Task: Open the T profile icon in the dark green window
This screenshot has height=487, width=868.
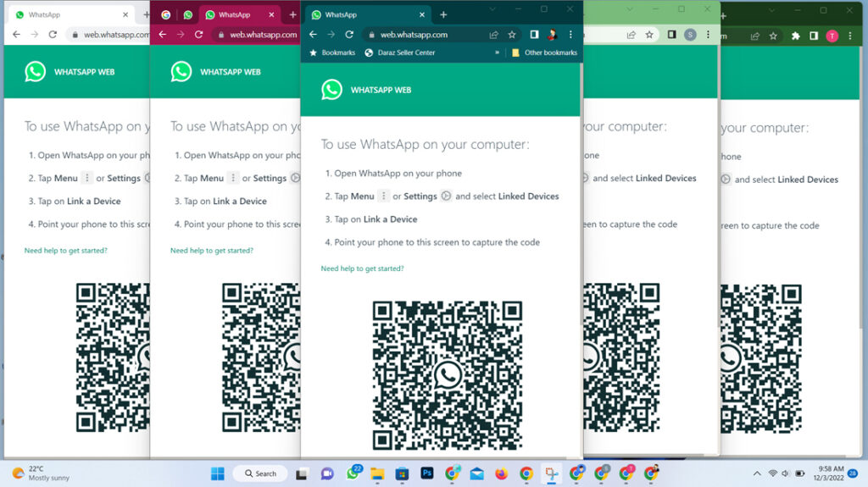Action: point(832,36)
